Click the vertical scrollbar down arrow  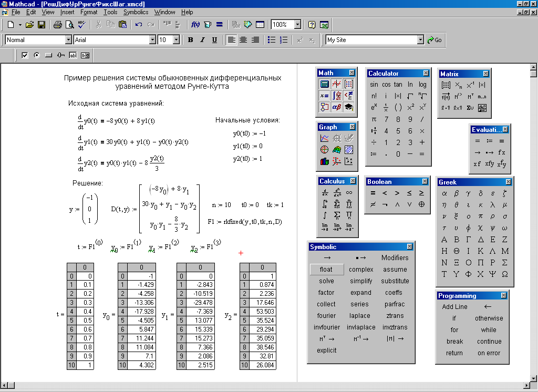[533, 378]
